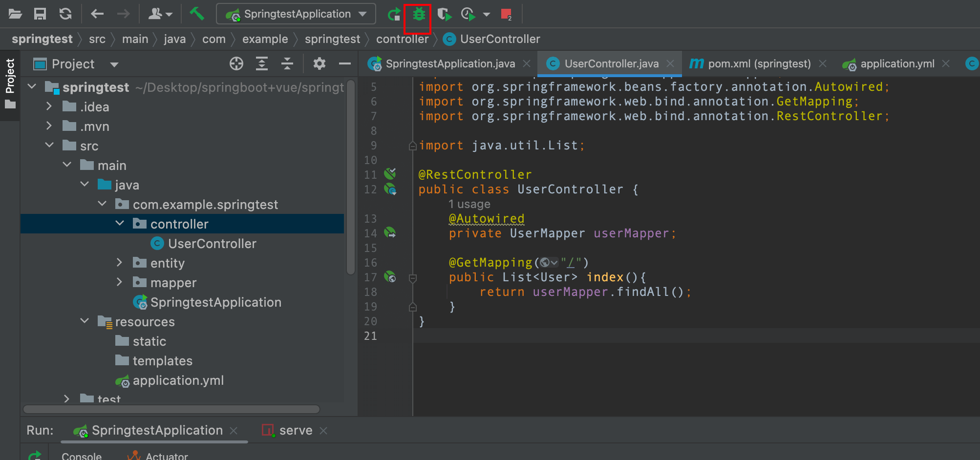
Task: Collapse the com.example.springtest package
Action: point(102,204)
